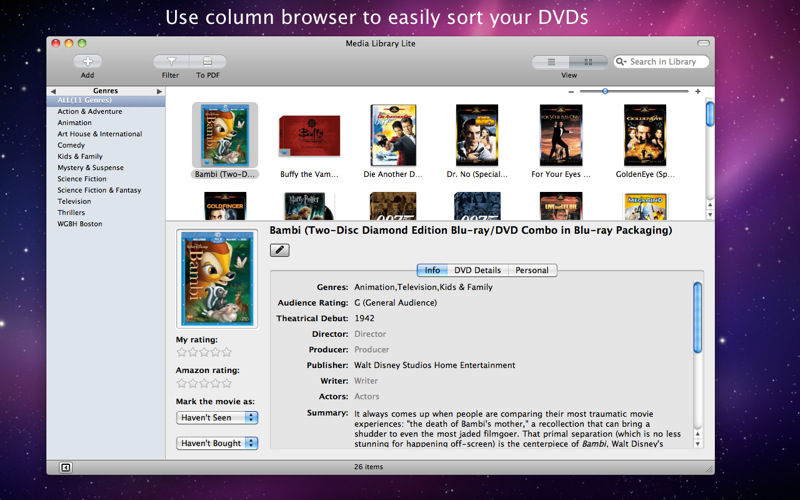Click the Director placeholder field
The image size is (800, 500).
[x=370, y=334]
